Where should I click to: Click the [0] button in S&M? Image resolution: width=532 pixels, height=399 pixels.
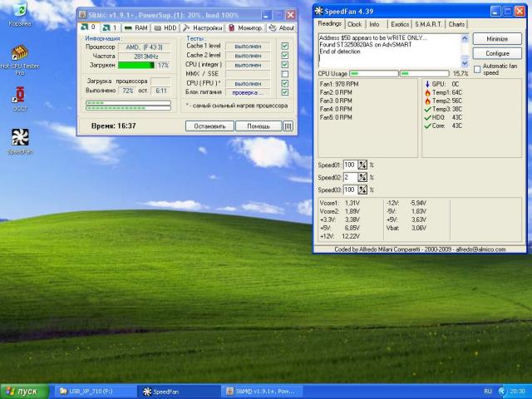(x=288, y=126)
